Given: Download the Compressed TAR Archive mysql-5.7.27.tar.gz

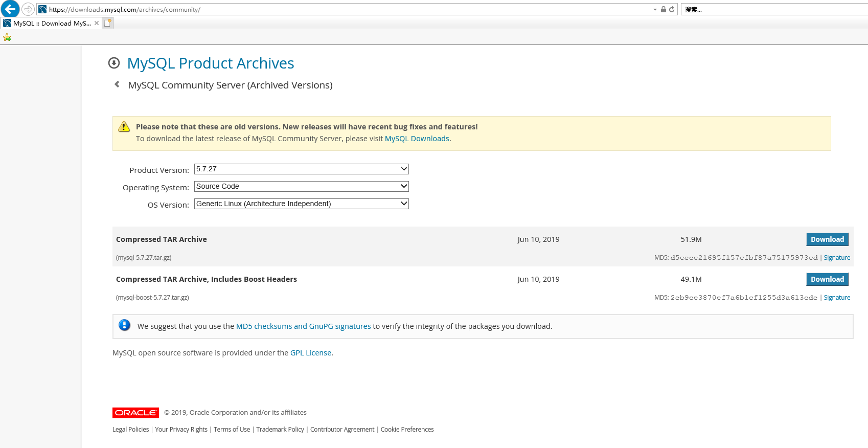Looking at the screenshot, I should click(x=827, y=239).
